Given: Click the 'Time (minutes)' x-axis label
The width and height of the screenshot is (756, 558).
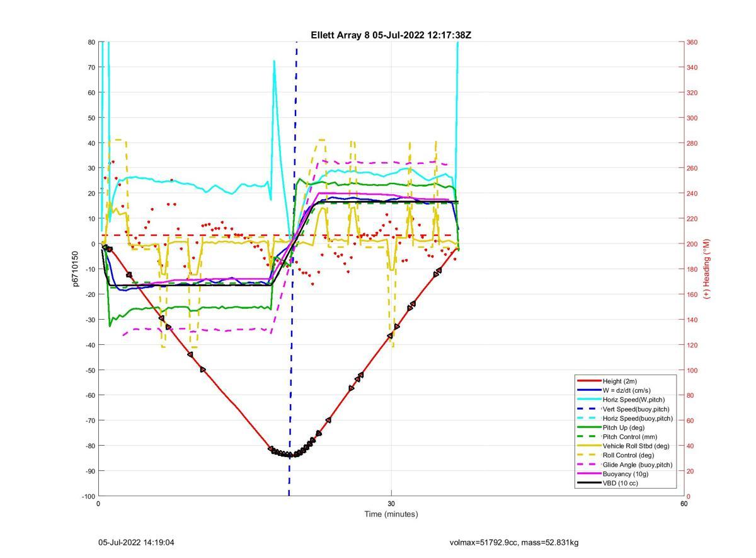Looking at the screenshot, I should coord(391,514).
